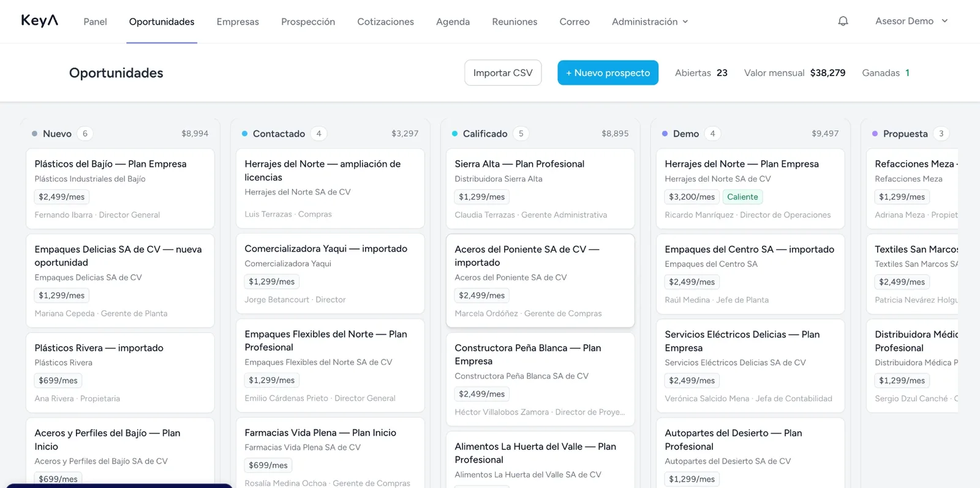Open the Textiles San Marcos card

click(913, 274)
